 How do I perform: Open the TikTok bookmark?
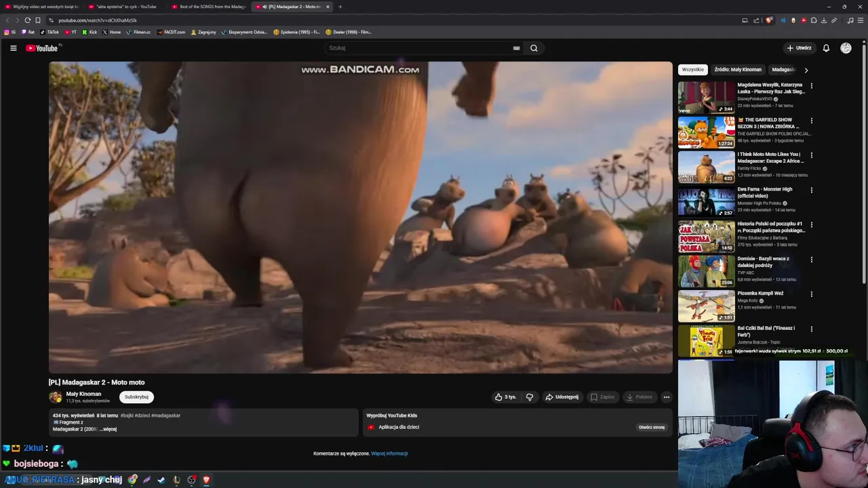(x=50, y=32)
